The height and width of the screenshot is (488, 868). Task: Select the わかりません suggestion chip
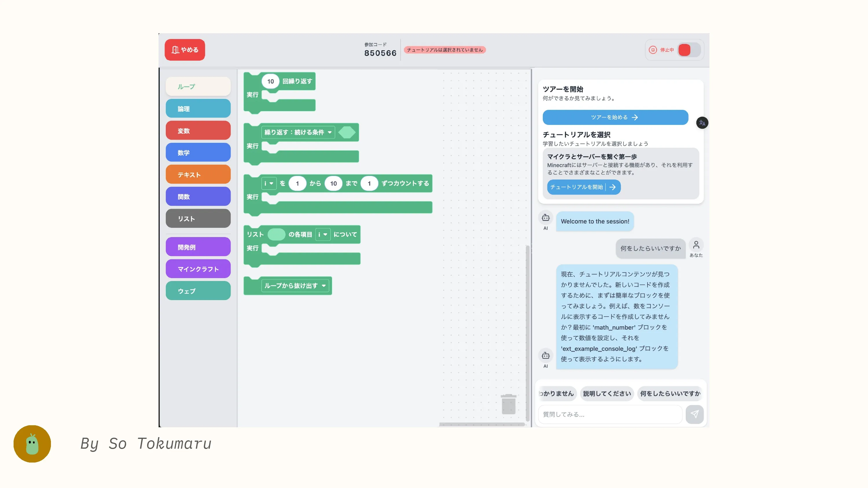coord(557,393)
